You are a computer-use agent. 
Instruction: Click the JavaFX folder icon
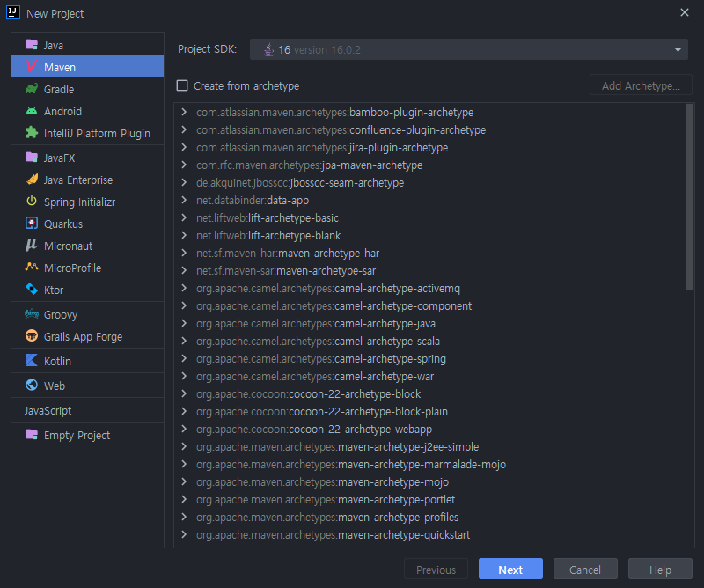click(x=32, y=158)
